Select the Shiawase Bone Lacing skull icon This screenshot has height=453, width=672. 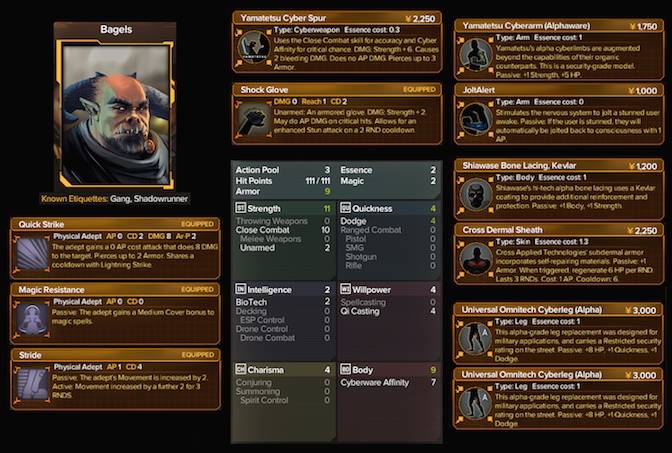pyautogui.click(x=476, y=195)
